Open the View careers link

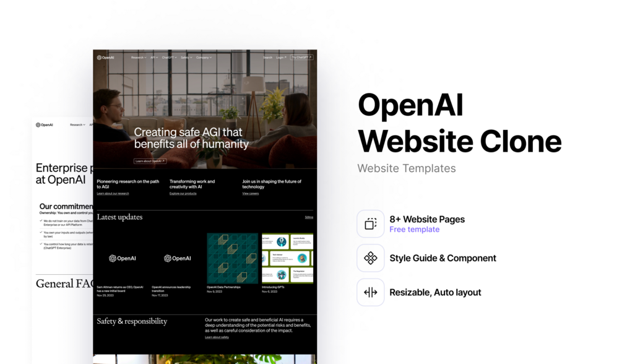click(x=250, y=194)
